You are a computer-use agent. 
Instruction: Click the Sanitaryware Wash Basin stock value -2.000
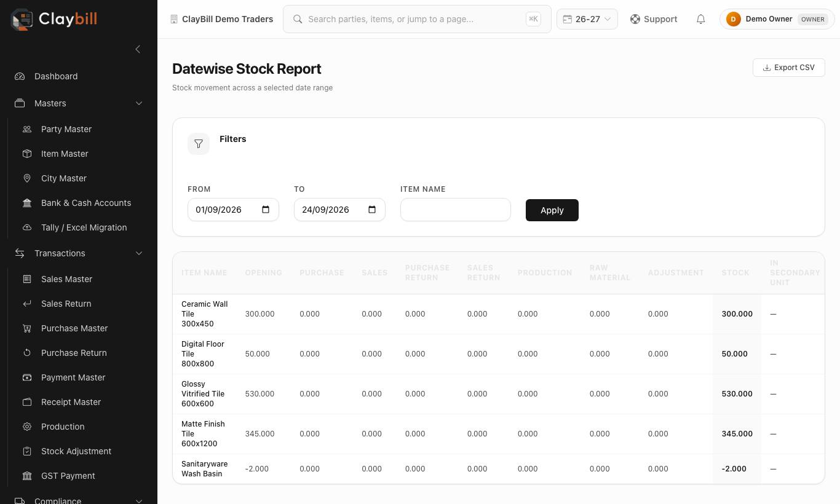pyautogui.click(x=734, y=469)
